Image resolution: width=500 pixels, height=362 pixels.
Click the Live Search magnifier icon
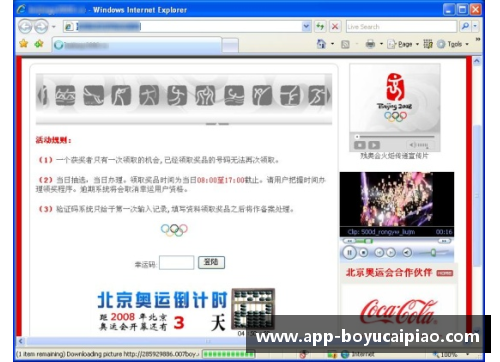click(465, 26)
